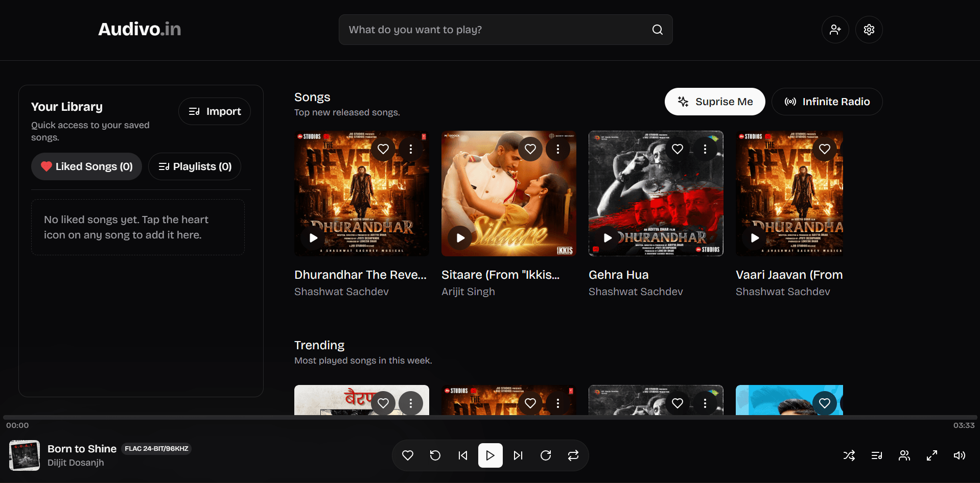
Task: Focus the 'What do you want to play?' search field
Action: pos(506,30)
